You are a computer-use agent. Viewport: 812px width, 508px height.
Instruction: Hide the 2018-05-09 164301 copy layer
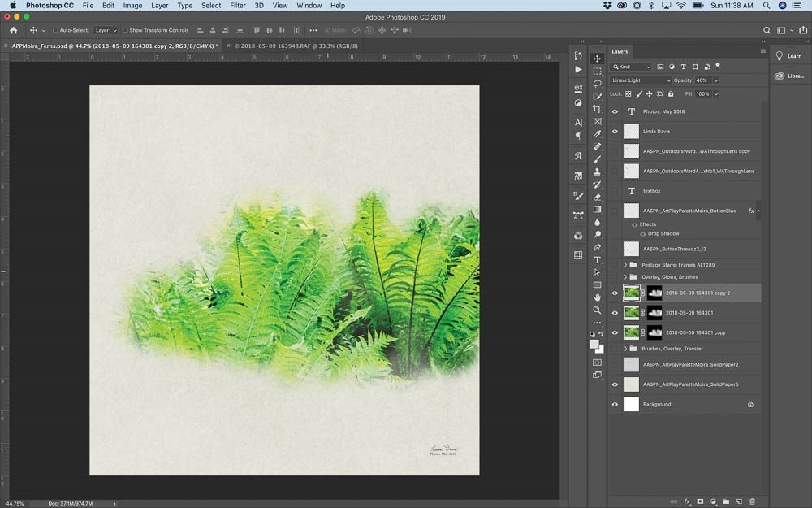click(x=615, y=332)
